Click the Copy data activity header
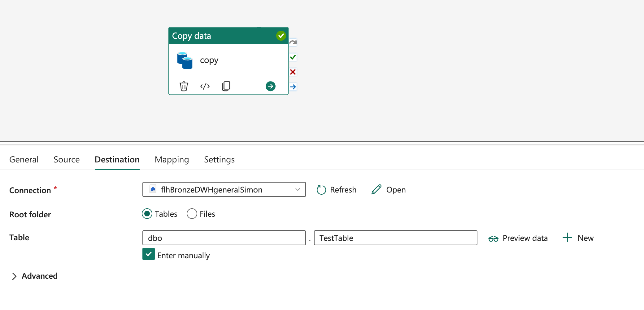The width and height of the screenshot is (644, 310). point(228,36)
